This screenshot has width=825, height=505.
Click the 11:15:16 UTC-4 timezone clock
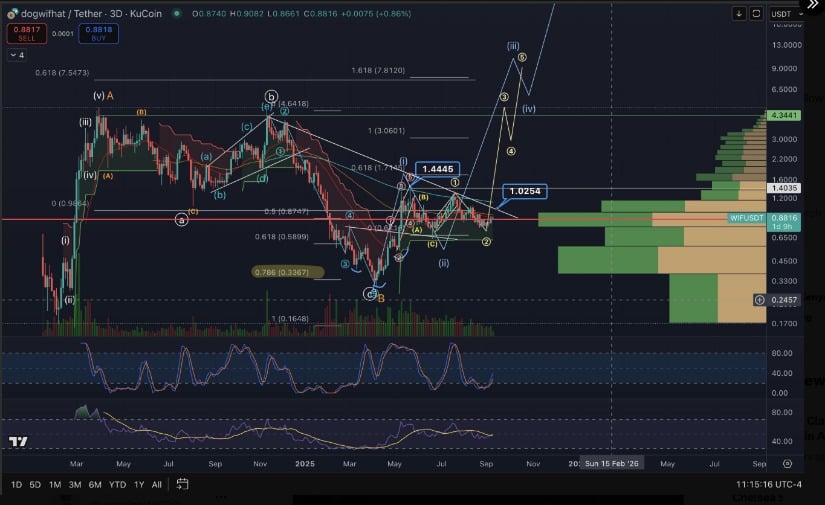[769, 484]
